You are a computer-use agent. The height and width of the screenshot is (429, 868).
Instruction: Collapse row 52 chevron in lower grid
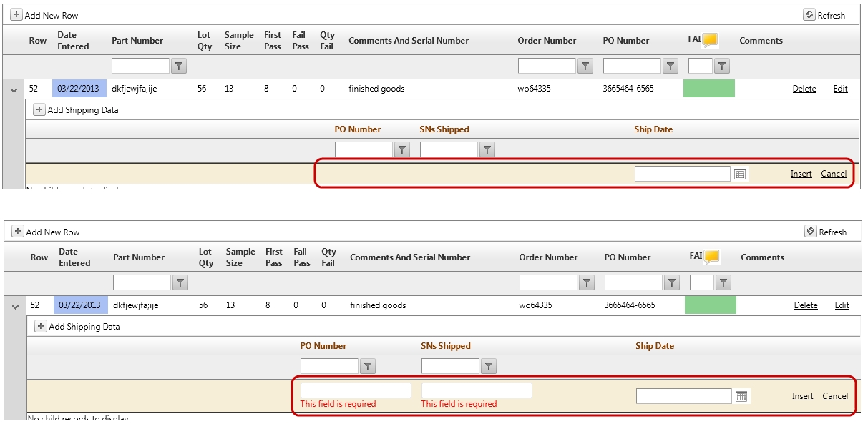point(15,306)
